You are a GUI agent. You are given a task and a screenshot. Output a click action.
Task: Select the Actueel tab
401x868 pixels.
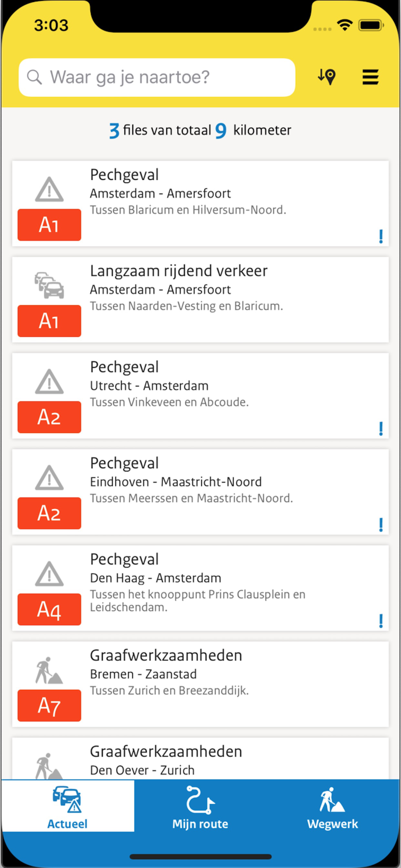coord(68,806)
